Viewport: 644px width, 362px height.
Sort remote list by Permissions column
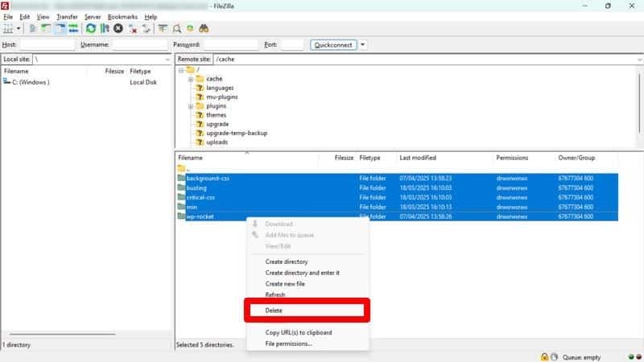pos(524,158)
